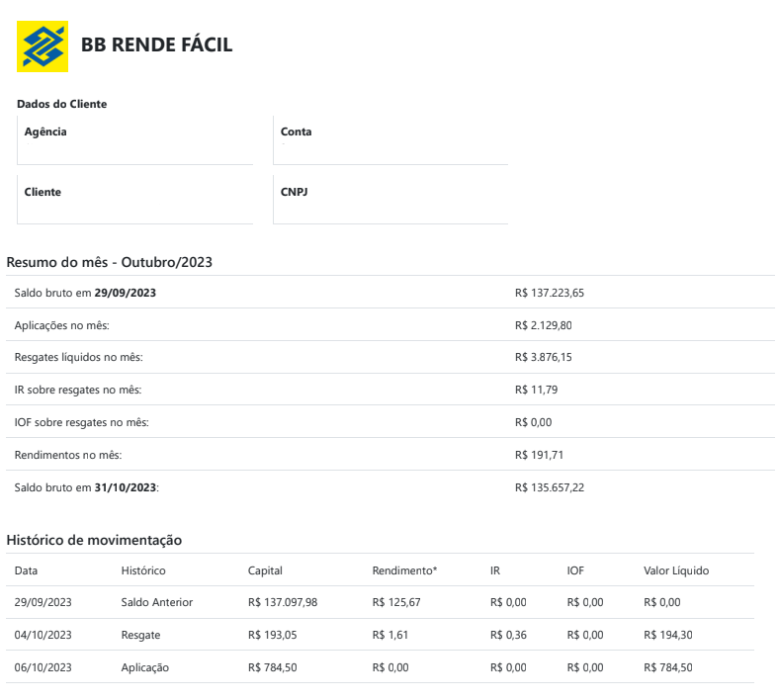Select the 04/10/2023 Resgate transaction

[x=380, y=635]
